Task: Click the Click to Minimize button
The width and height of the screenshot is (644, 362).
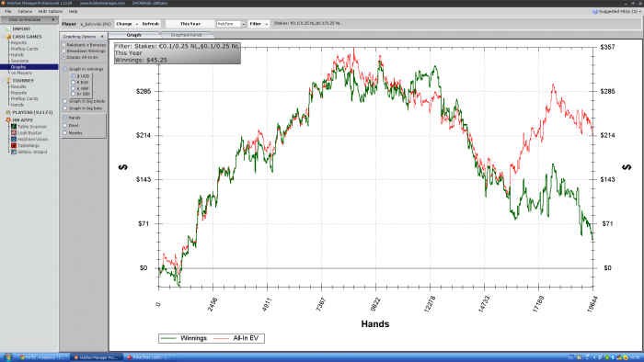Action: [29, 19]
